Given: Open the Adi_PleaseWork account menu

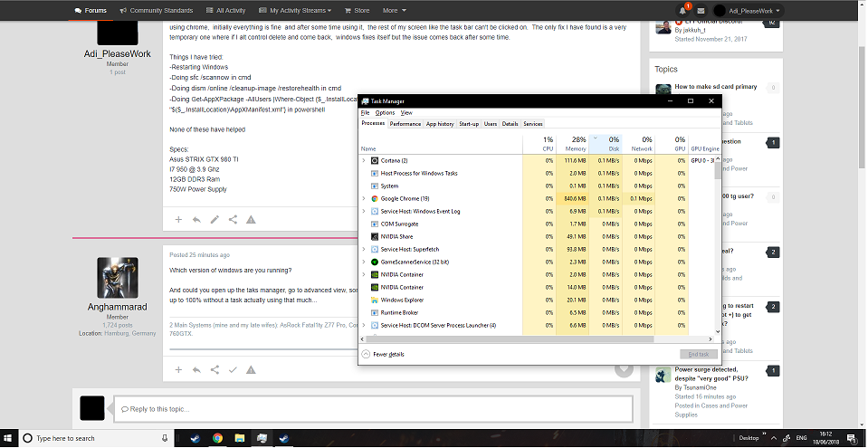Looking at the screenshot, I should tap(749, 11).
